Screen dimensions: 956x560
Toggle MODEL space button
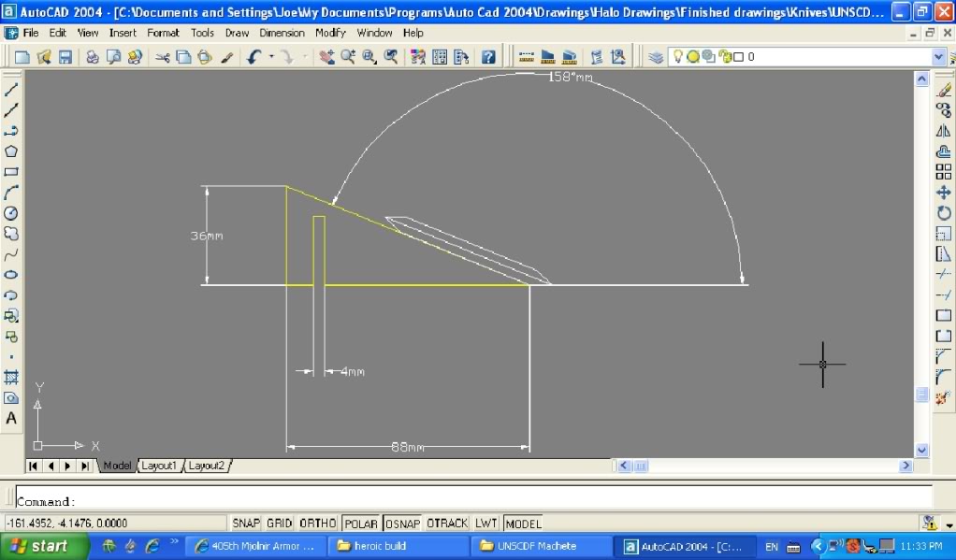523,524
